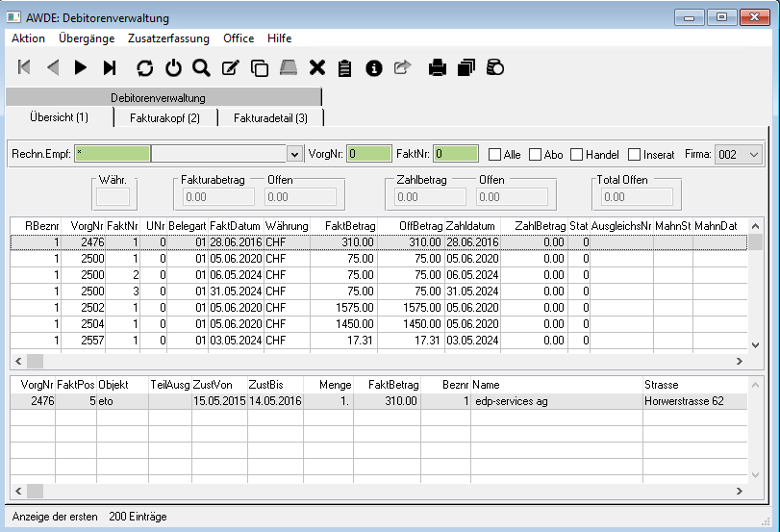The width and height of the screenshot is (780, 532).
Task: Open info with the i icon
Action: pyautogui.click(x=374, y=67)
